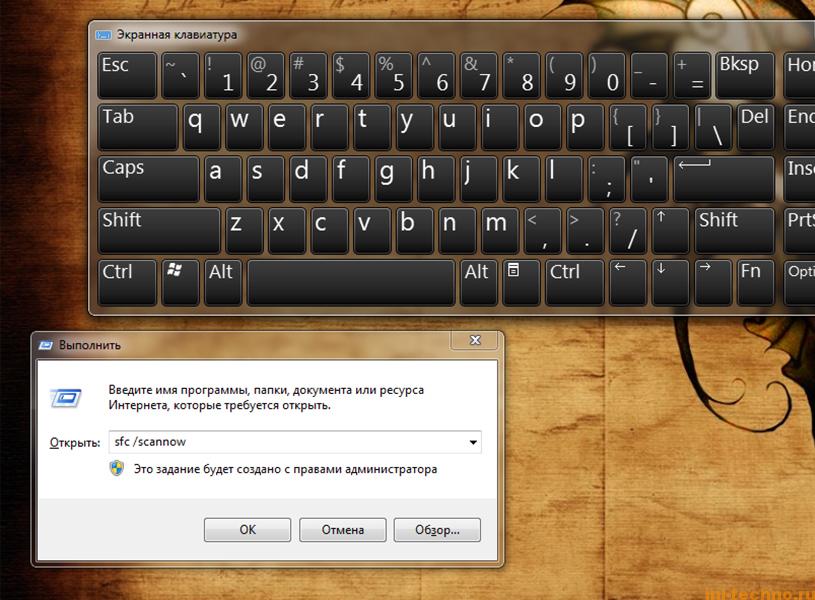Screen dimensions: 815x600
Task: Tap the c key
Action: tap(330, 230)
